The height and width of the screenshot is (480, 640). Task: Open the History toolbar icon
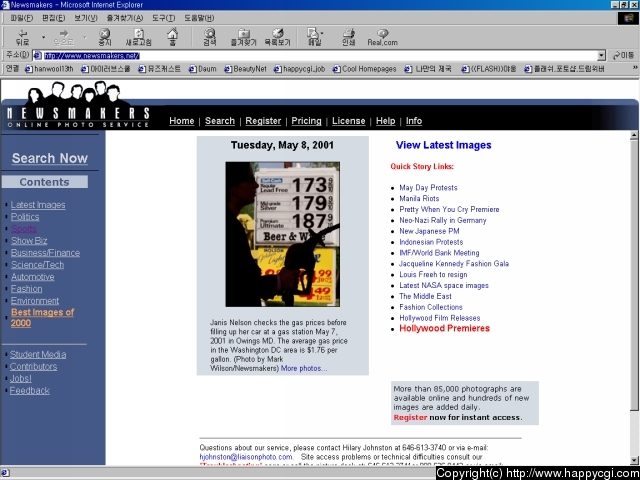point(278,37)
